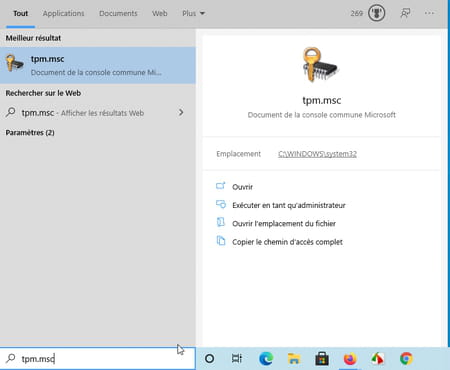Open the C:\WINDOWS\system32 location link
The width and height of the screenshot is (450, 370).
click(x=317, y=154)
